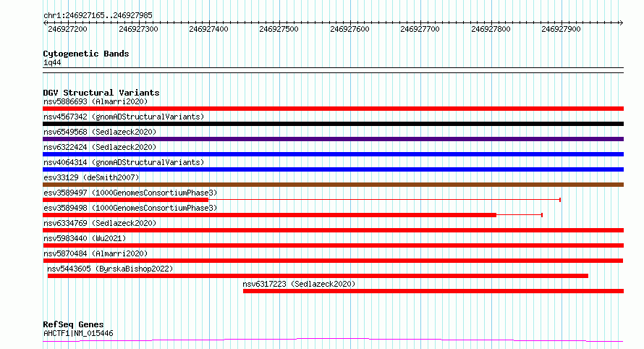Image resolution: width=644 pixels, height=349 pixels.
Task: Click ruler position 246927700
Action: [420, 29]
